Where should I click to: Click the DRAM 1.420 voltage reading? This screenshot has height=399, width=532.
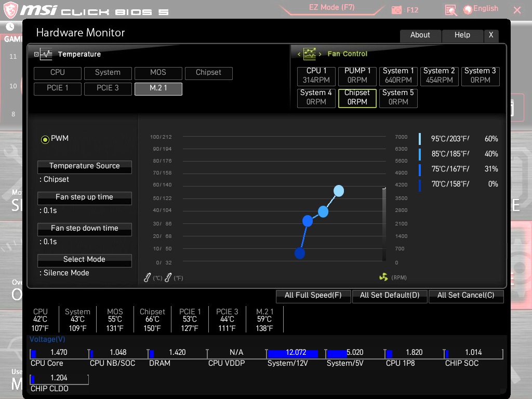pyautogui.click(x=178, y=353)
